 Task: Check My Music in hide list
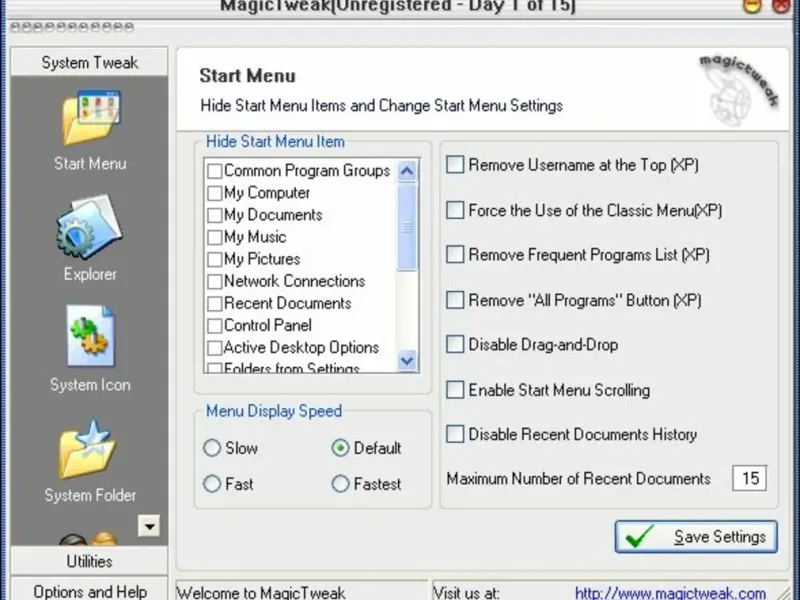(x=215, y=237)
